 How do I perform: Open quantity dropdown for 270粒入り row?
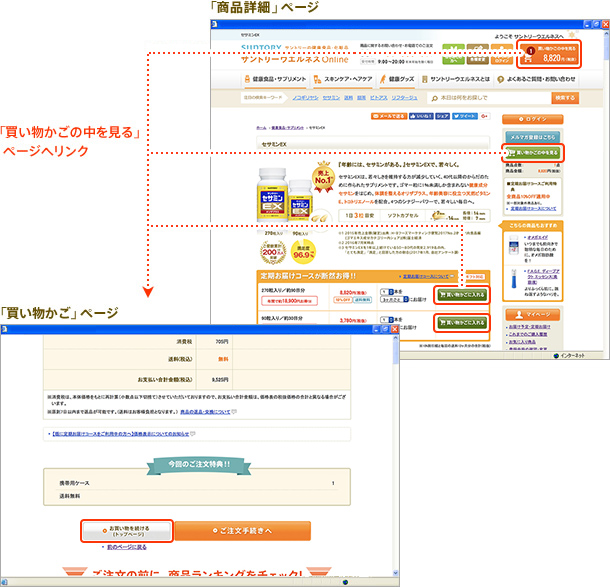[x=386, y=291]
